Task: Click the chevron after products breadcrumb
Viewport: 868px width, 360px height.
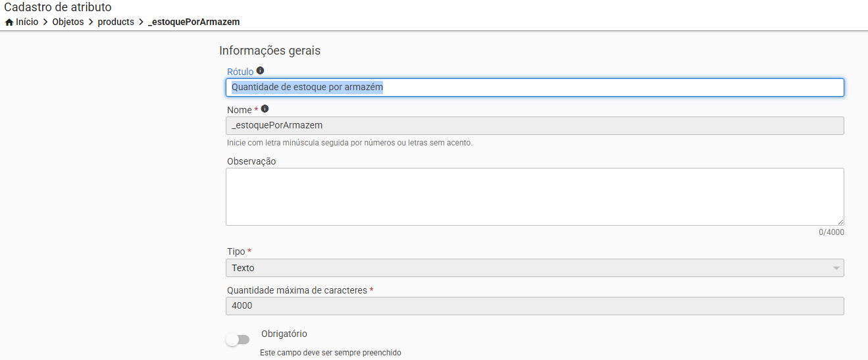Action: tap(141, 22)
